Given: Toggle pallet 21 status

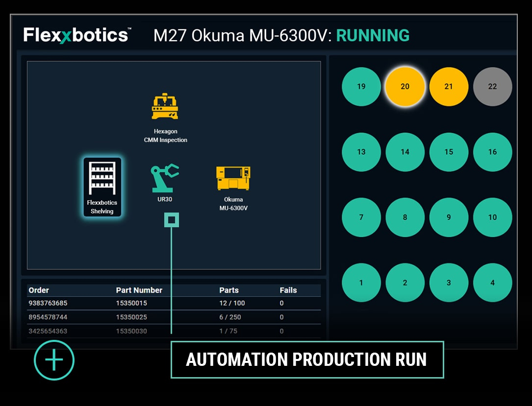Looking at the screenshot, I should pos(449,87).
